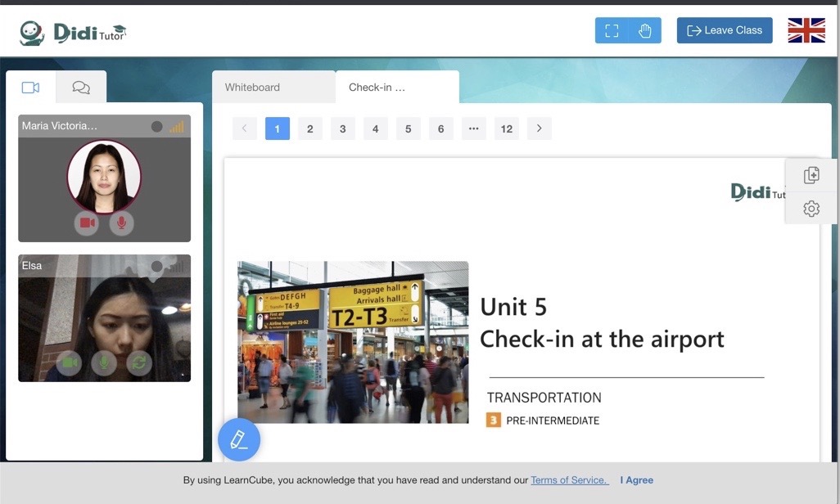Open whiteboard settings gear

pos(811,209)
